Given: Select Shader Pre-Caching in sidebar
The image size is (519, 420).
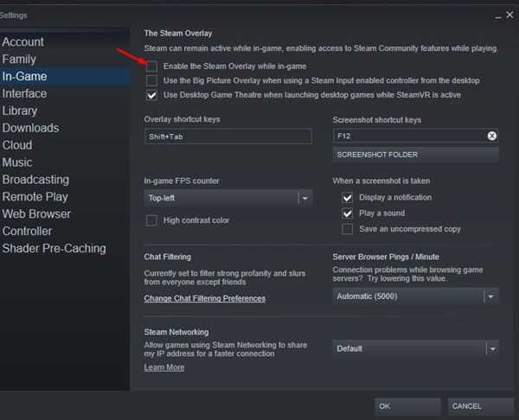Looking at the screenshot, I should tap(54, 248).
